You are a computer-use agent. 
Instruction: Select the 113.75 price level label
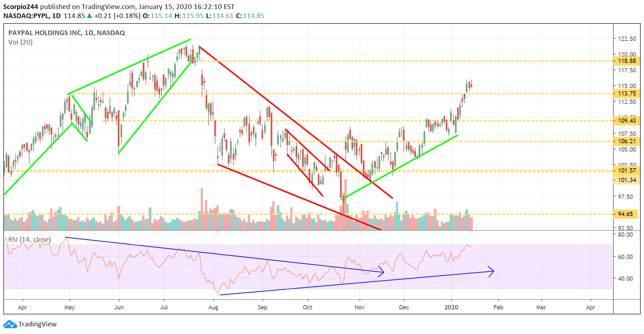[x=627, y=94]
